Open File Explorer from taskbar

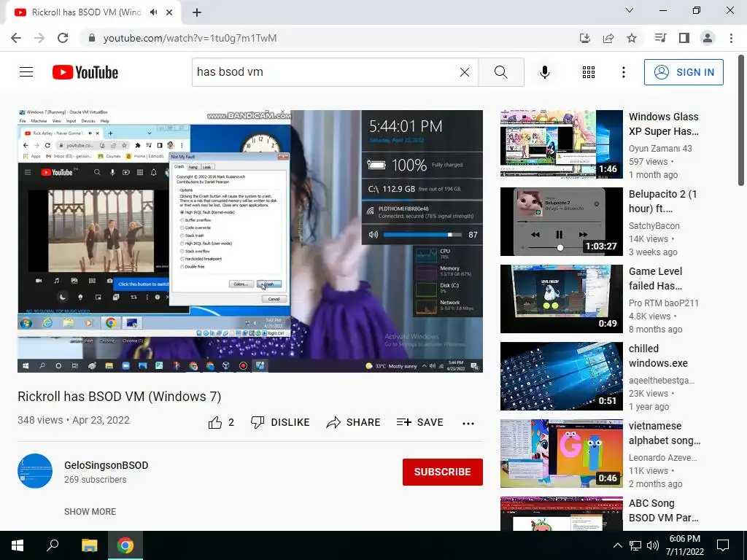click(89, 545)
